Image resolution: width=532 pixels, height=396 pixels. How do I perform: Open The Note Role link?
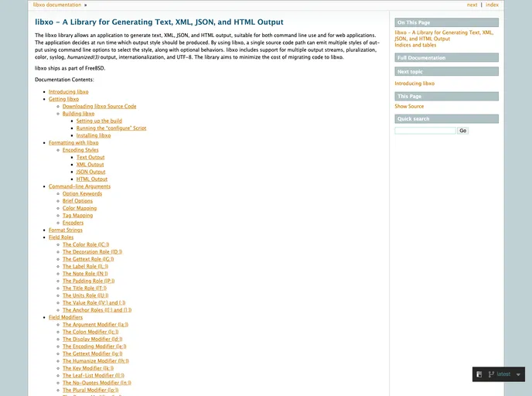point(85,274)
